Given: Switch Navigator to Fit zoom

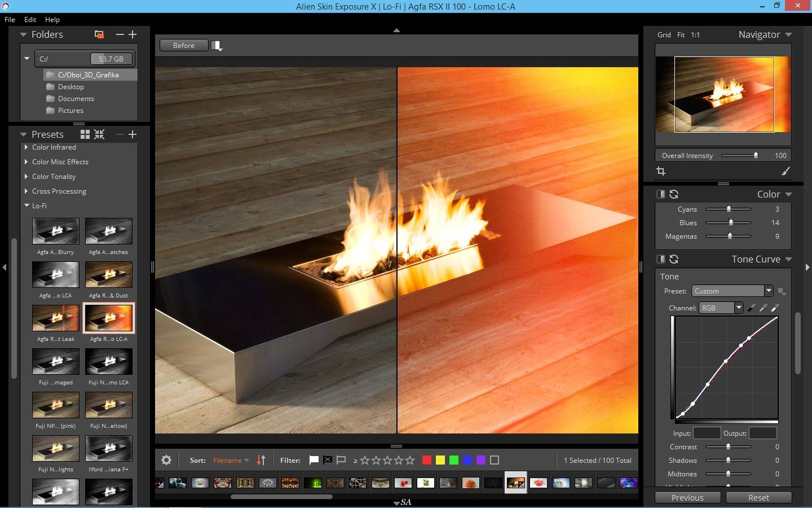Looking at the screenshot, I should click(681, 35).
